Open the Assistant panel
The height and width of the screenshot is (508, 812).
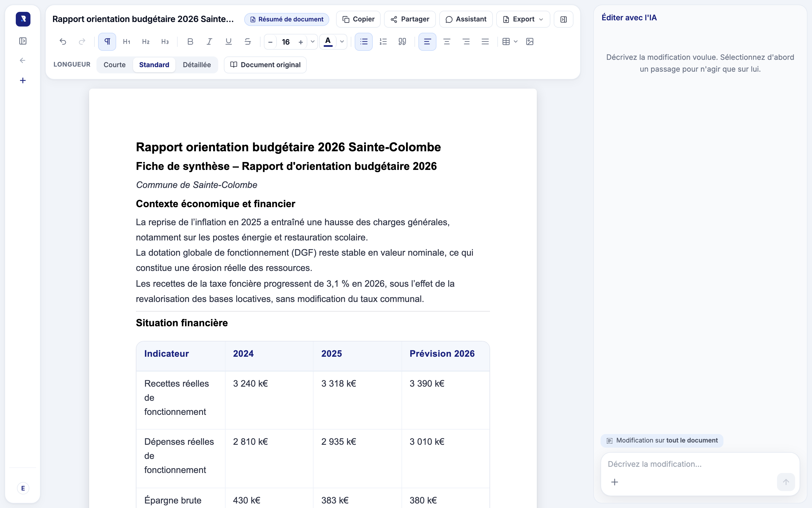466,19
